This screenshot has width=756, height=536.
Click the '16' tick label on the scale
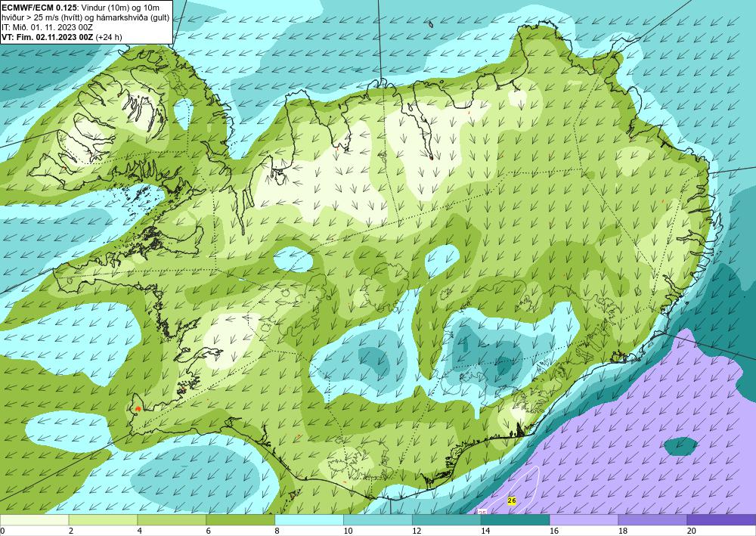(x=554, y=531)
